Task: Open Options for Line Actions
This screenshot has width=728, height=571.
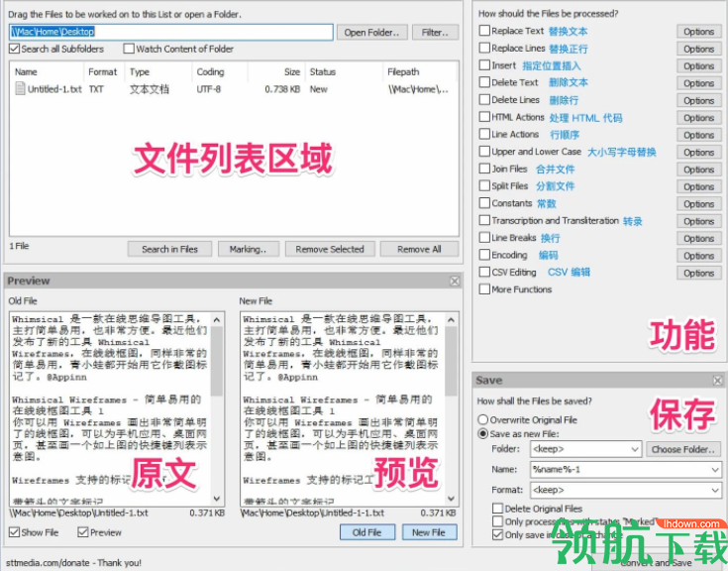Action: pyautogui.click(x=698, y=135)
